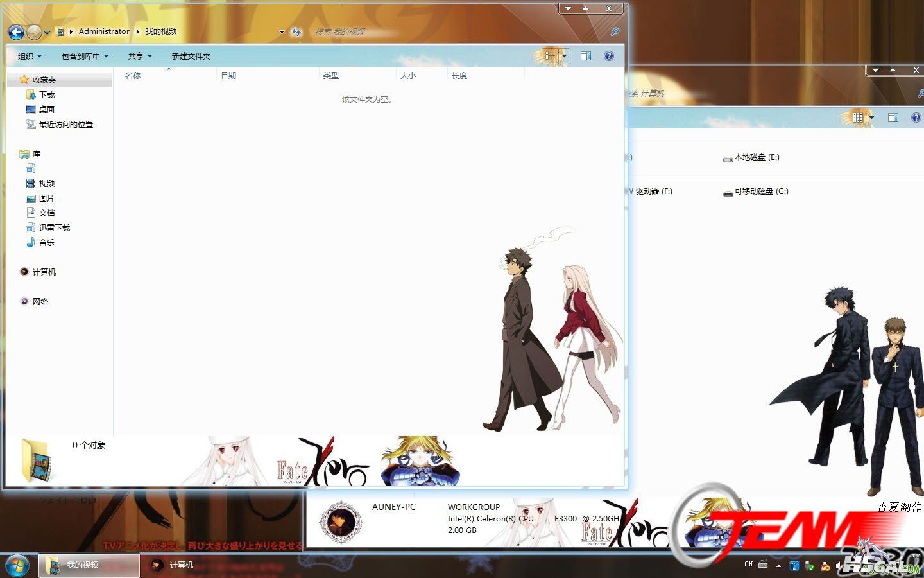Show hidden tray icons arrow

(x=778, y=566)
